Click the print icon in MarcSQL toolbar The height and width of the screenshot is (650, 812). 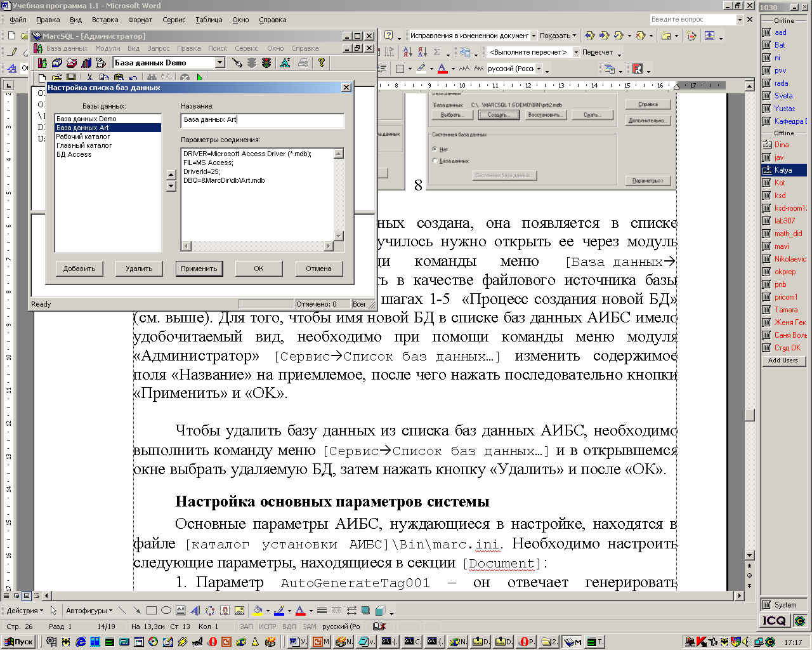[303, 62]
